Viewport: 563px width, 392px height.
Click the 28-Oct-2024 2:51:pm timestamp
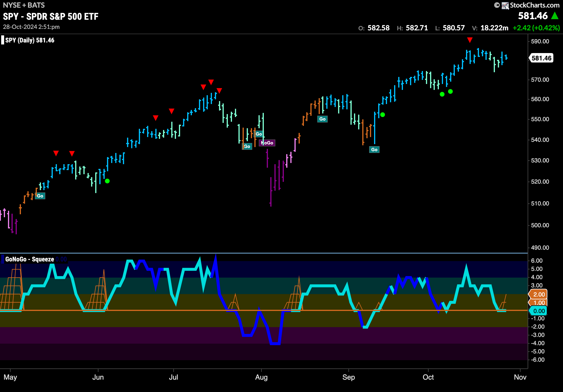point(31,27)
